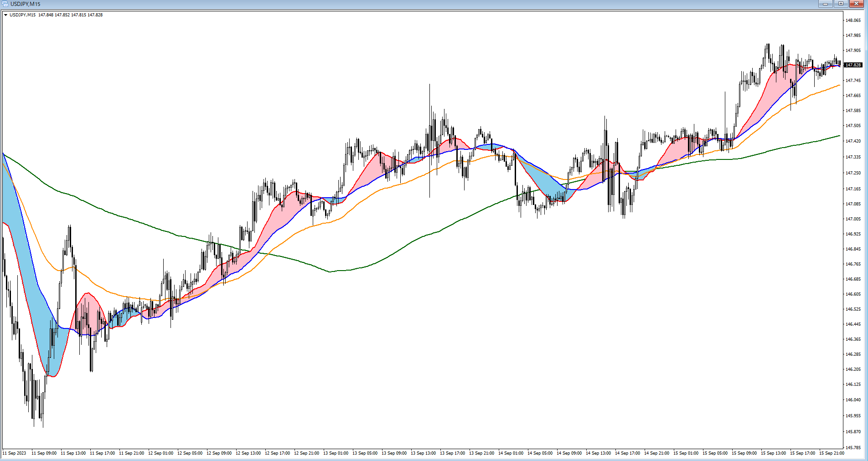Select the 13 Sep 01:00 time marker

[336, 453]
